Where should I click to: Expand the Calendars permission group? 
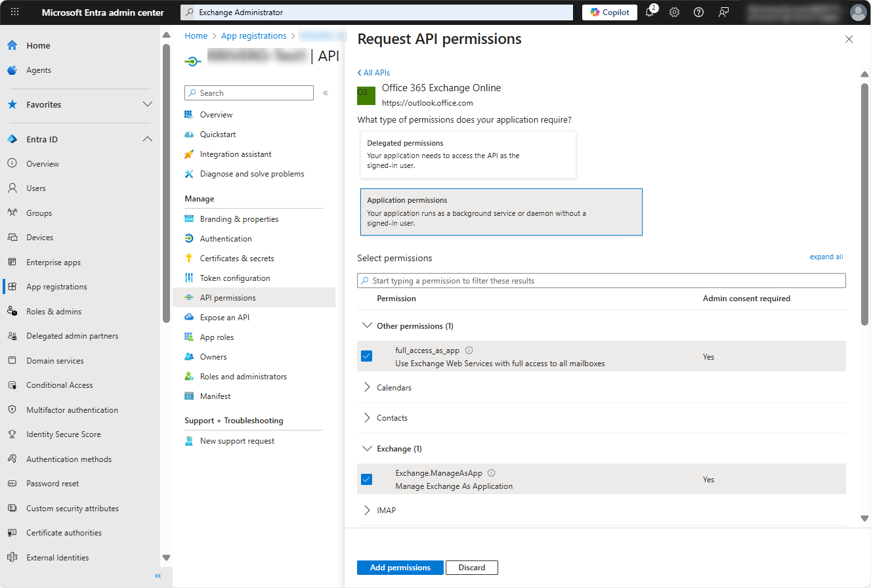pyautogui.click(x=368, y=387)
